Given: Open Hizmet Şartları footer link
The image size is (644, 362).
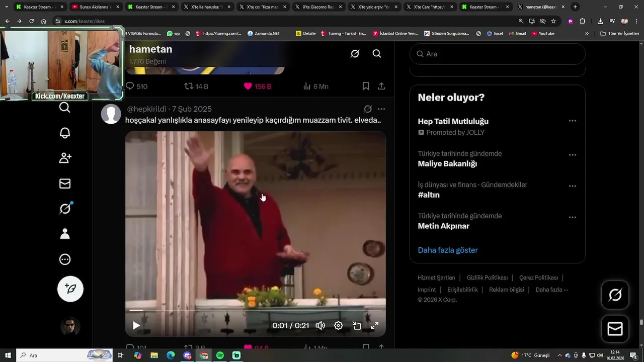Looking at the screenshot, I should coord(436,278).
